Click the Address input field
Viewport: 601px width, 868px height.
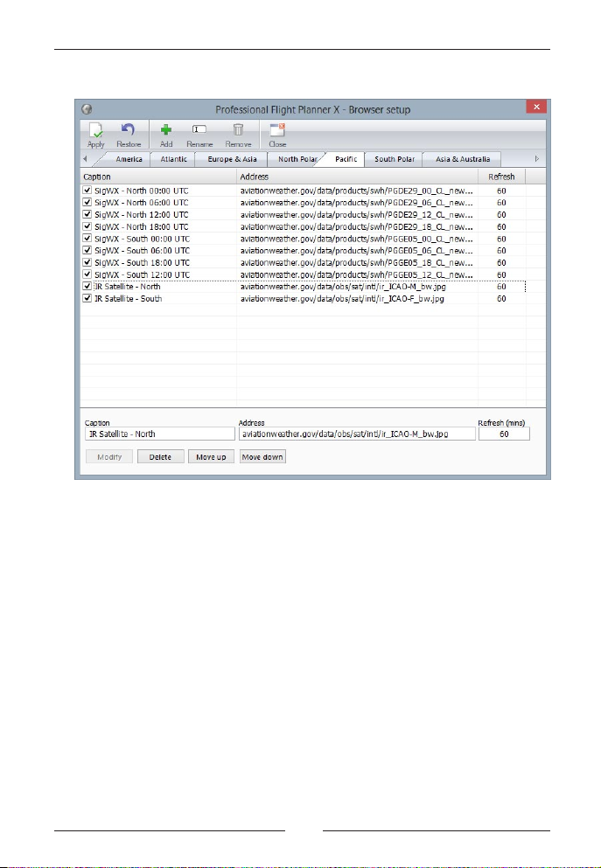click(357, 434)
